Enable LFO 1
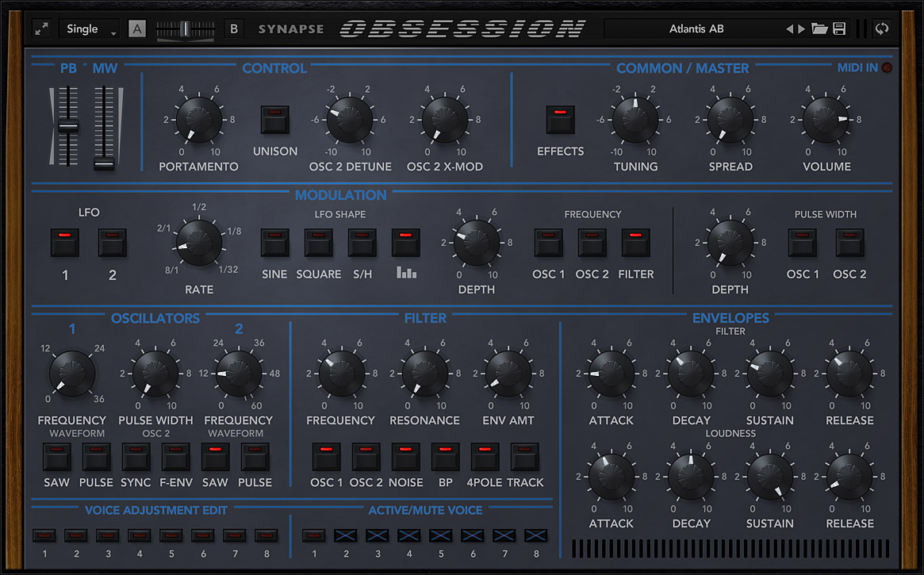The image size is (924, 575). coord(64,242)
